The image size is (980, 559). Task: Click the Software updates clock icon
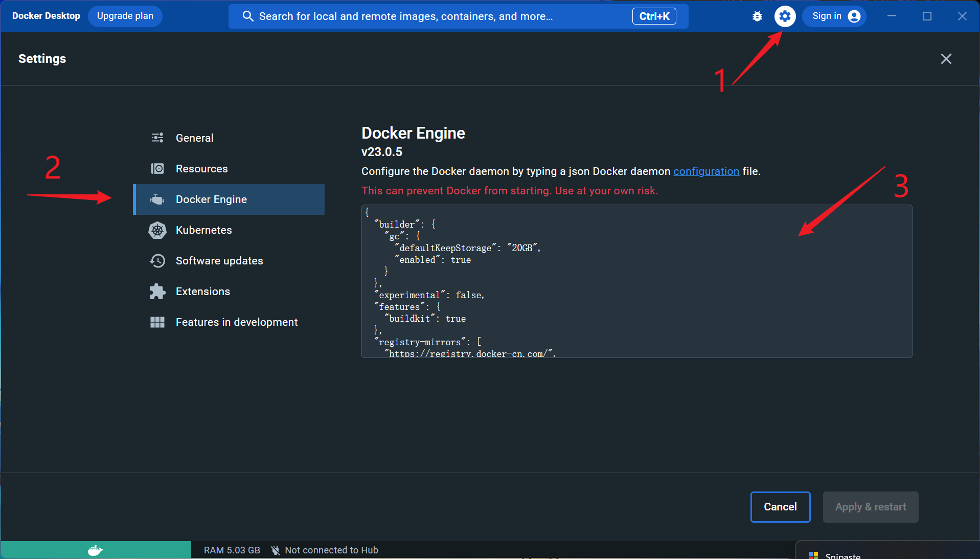pyautogui.click(x=157, y=261)
